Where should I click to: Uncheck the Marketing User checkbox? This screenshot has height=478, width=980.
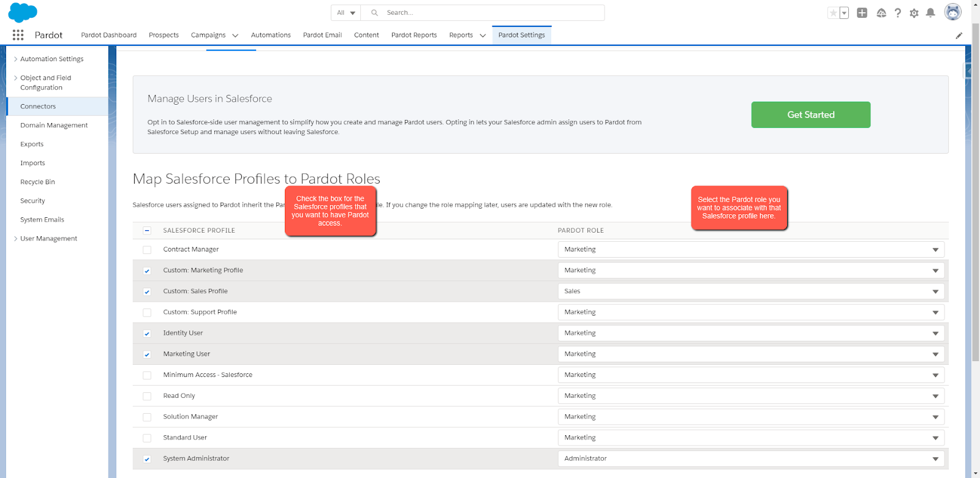click(147, 354)
